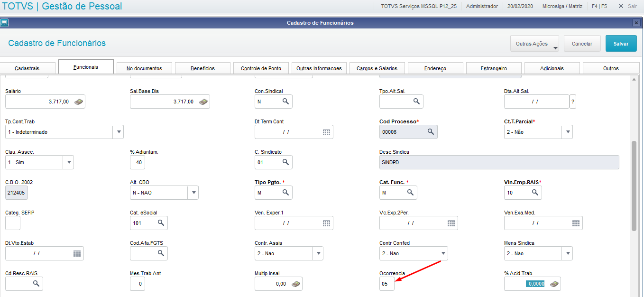The image size is (644, 297).
Task: Switch to the Adicionais tab
Action: (x=552, y=68)
